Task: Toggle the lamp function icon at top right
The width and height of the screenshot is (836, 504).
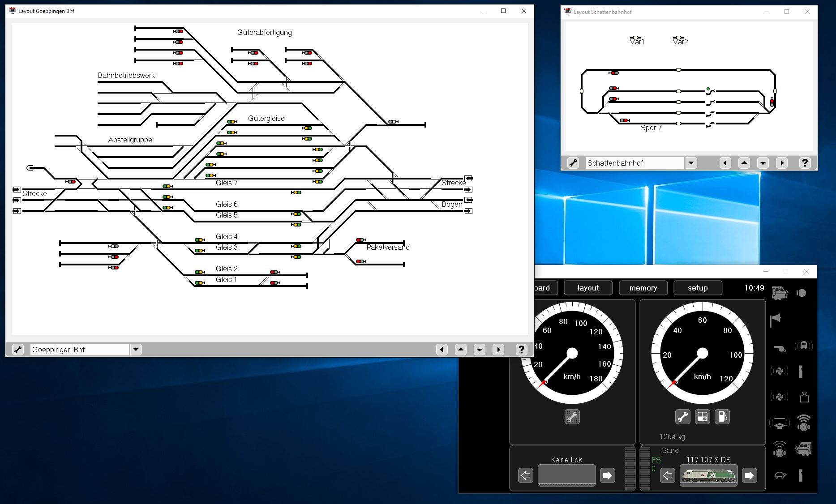Action: click(802, 293)
